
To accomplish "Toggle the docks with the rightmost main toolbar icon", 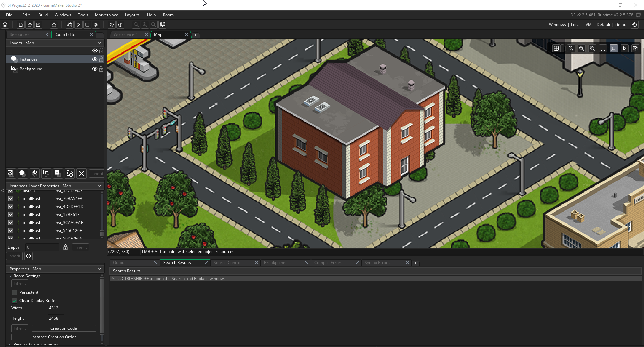I will pyautogui.click(x=162, y=25).
